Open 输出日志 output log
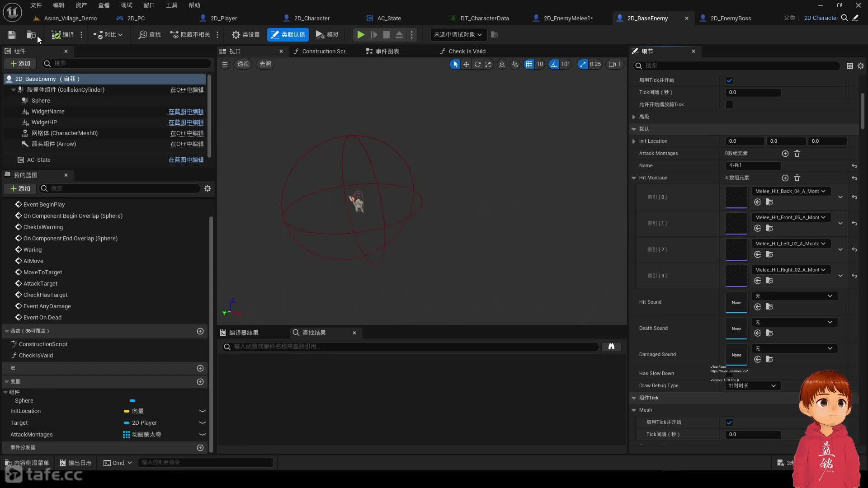 coord(75,463)
